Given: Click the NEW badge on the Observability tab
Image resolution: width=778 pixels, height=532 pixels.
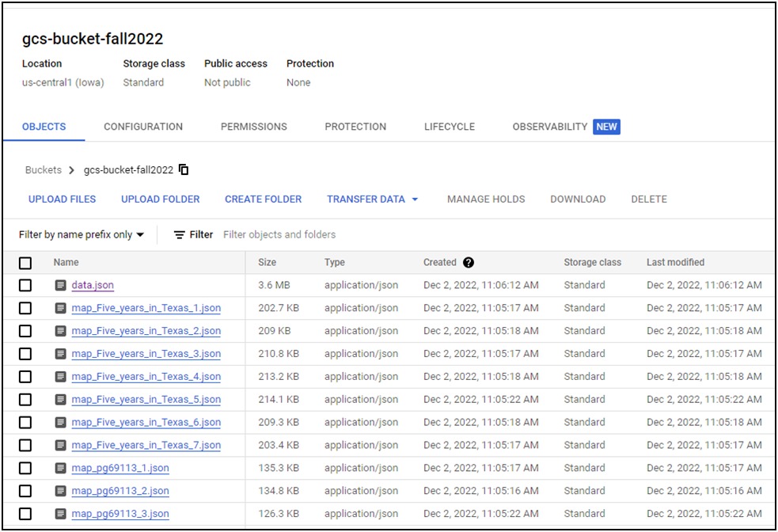Looking at the screenshot, I should [607, 127].
